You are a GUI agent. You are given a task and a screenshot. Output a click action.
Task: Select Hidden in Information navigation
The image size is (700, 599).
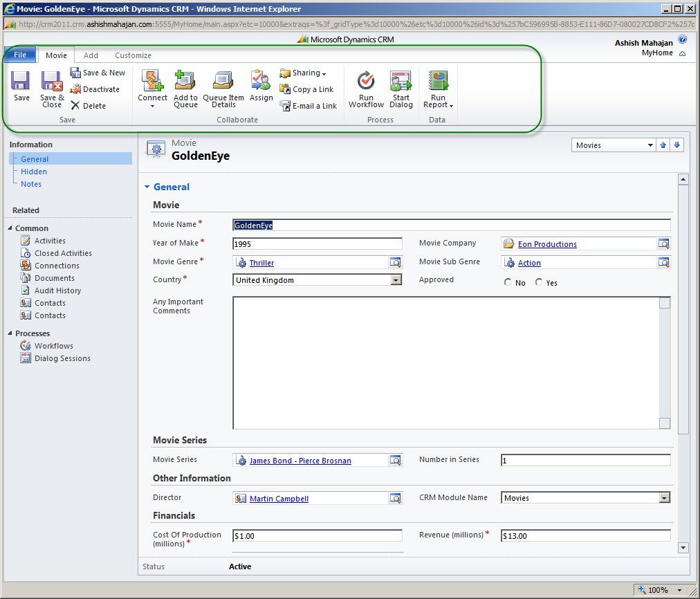(x=33, y=172)
